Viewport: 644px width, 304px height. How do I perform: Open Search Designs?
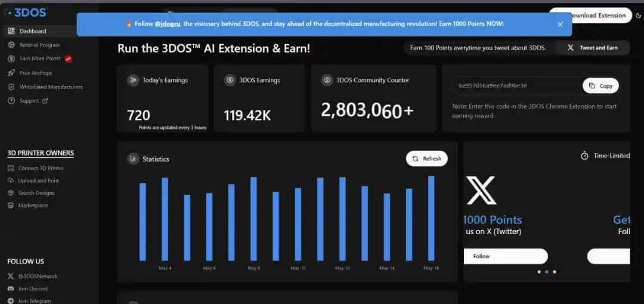pos(36,193)
